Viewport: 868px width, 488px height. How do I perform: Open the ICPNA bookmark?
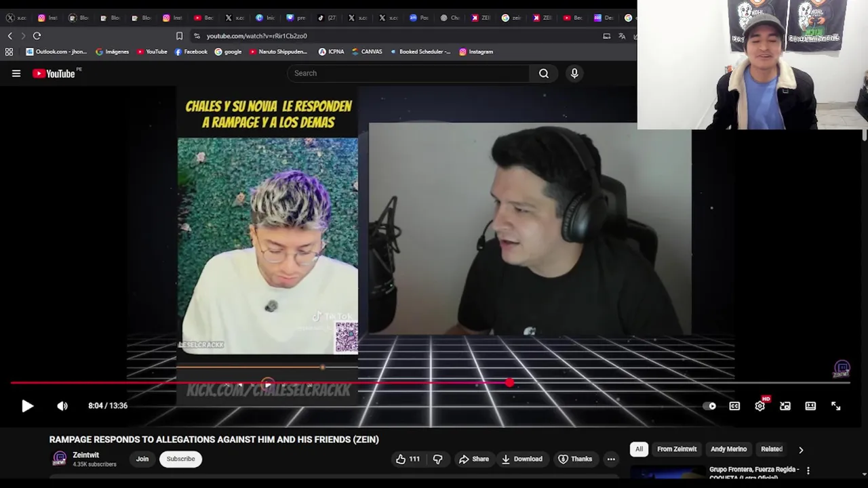tap(331, 52)
